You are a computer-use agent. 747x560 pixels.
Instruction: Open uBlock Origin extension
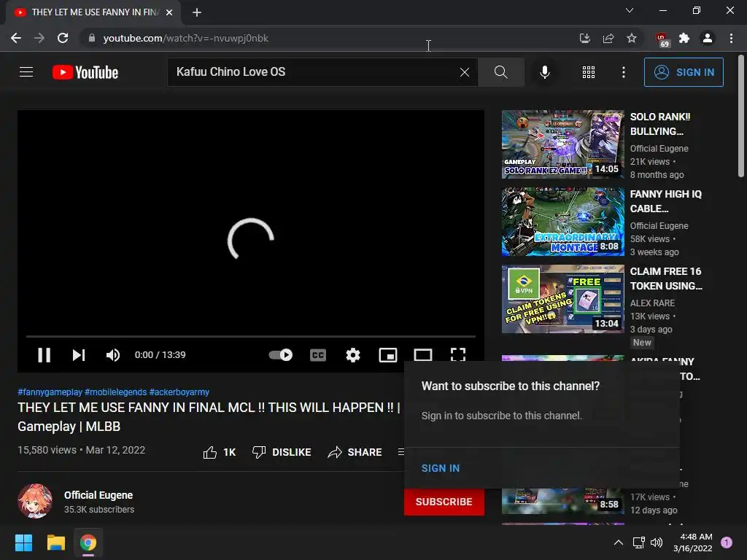[662, 39]
